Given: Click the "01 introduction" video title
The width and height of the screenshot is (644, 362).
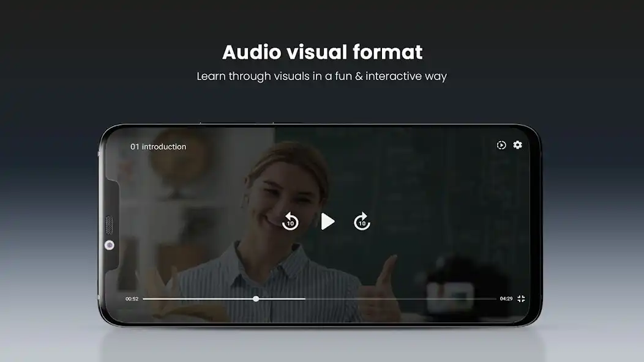Looking at the screenshot, I should tap(158, 147).
